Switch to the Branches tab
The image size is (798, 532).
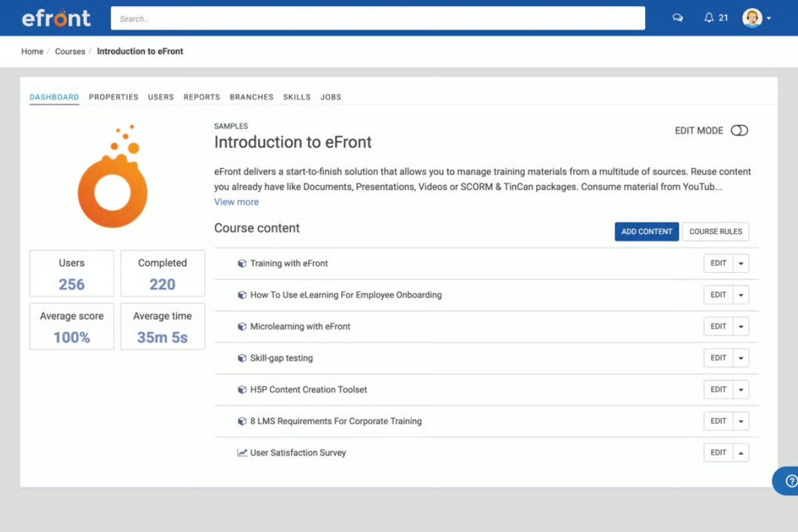tap(251, 97)
